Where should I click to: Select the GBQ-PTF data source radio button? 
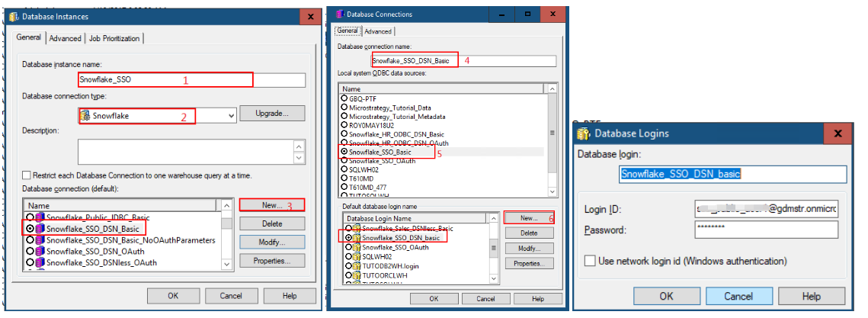click(344, 99)
